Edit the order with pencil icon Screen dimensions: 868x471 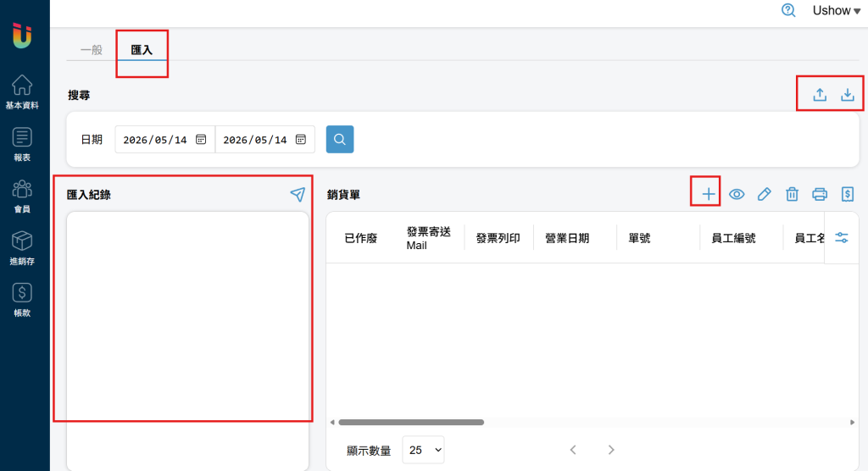(764, 194)
